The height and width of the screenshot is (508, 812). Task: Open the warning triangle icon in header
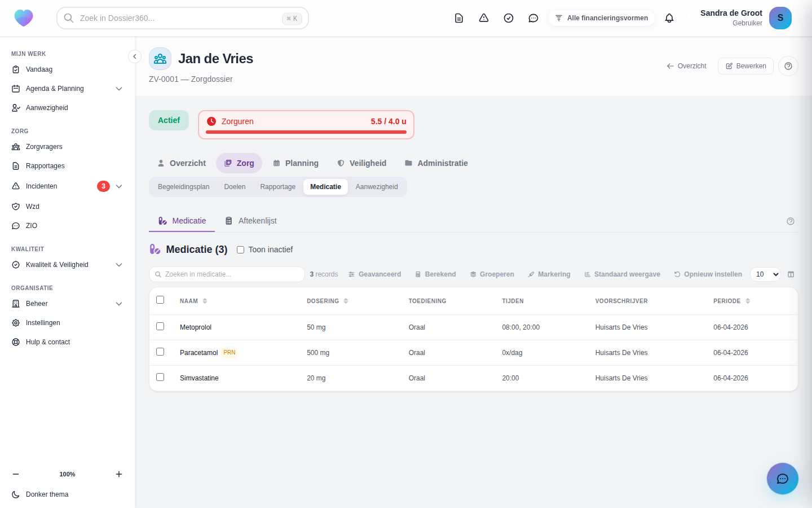click(x=484, y=18)
